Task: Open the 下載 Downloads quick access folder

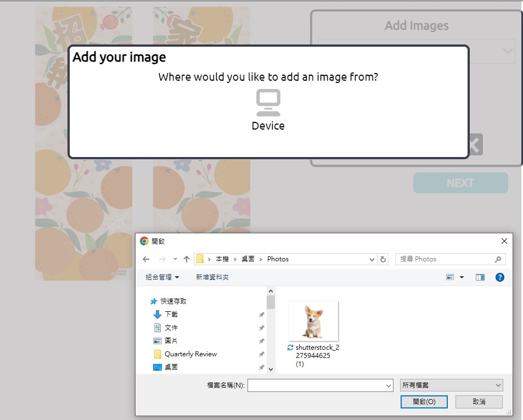Action: click(171, 315)
